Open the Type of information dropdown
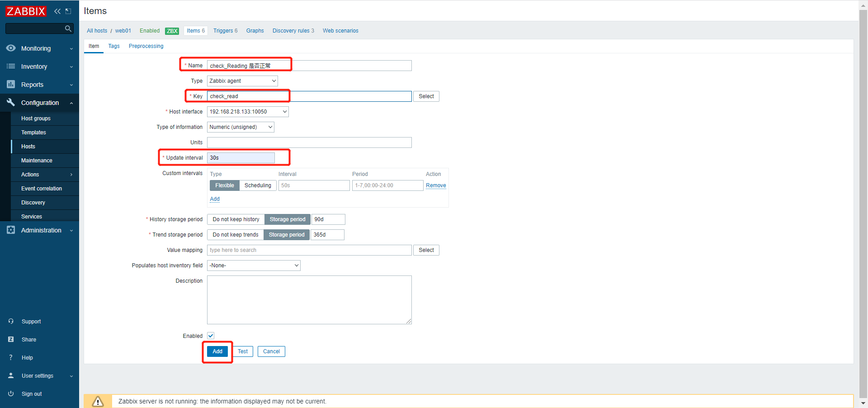The image size is (868, 408). click(x=241, y=127)
